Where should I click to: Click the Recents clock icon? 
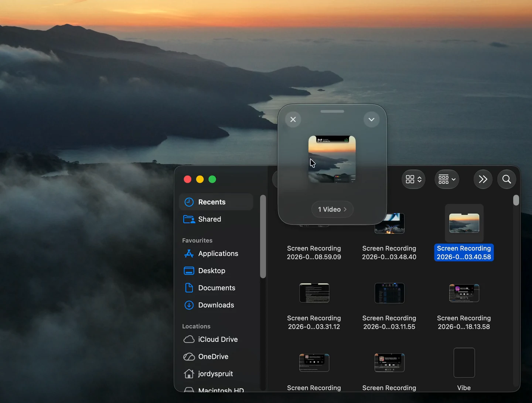click(x=189, y=202)
